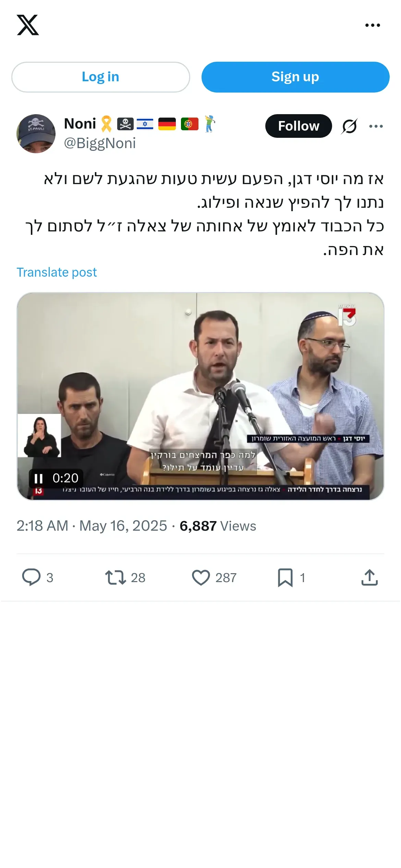
Task: Click the repost arrows icon
Action: click(x=116, y=577)
